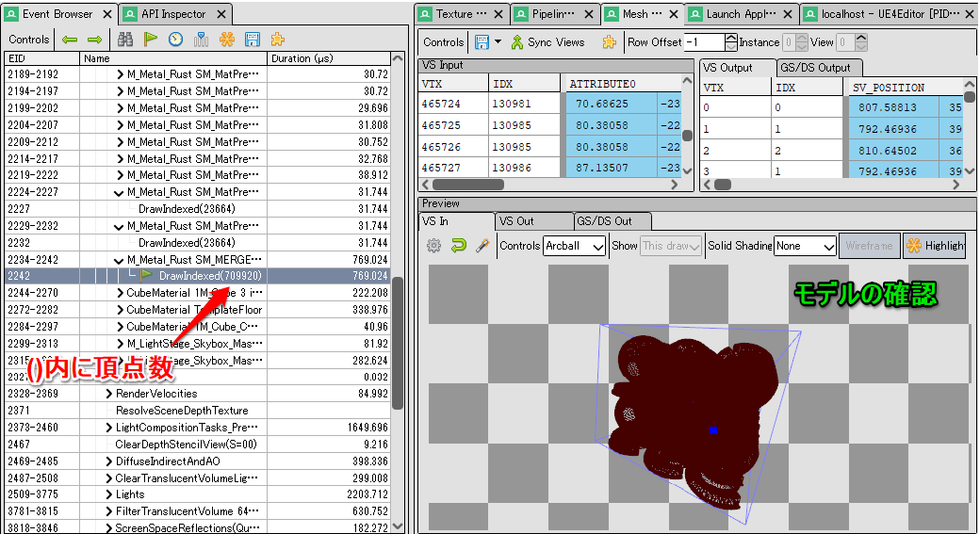Click puzzle piece icon in Mesh toolbar
The width and height of the screenshot is (980, 534).
609,41
